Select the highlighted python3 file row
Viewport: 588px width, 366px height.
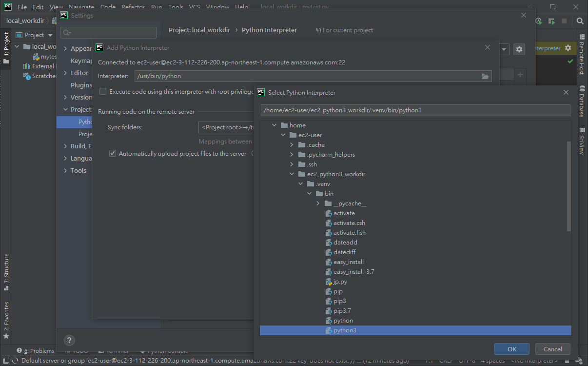coord(415,330)
